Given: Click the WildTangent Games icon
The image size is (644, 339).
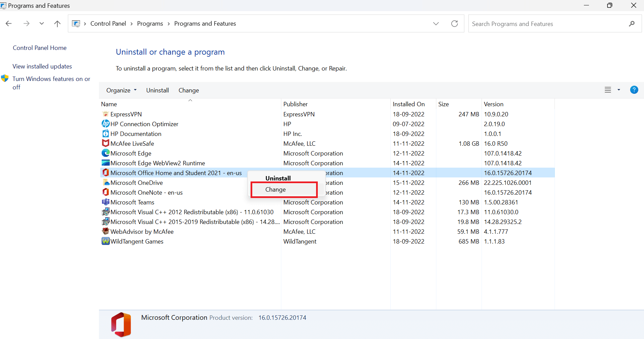Looking at the screenshot, I should tap(105, 241).
